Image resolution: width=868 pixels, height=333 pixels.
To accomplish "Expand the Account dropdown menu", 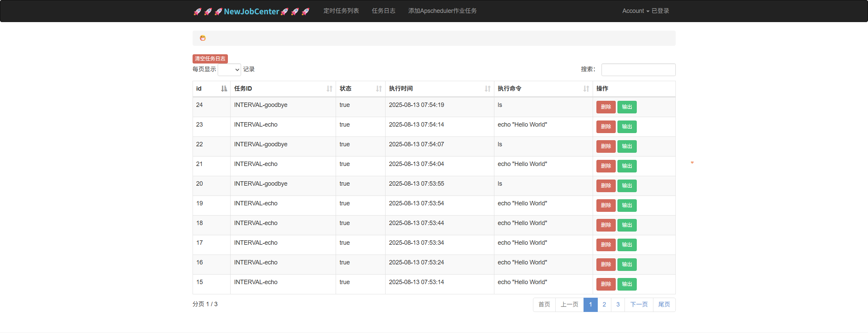I will tap(635, 11).
